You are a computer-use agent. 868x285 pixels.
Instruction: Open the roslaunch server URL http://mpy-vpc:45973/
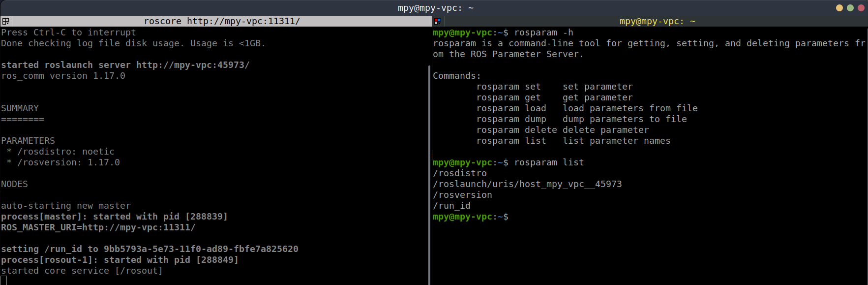[193, 65]
